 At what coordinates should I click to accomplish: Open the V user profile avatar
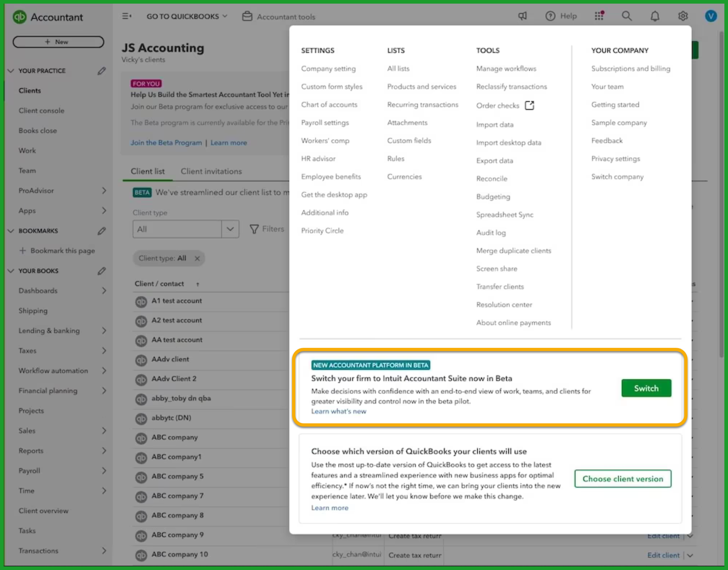point(711,16)
